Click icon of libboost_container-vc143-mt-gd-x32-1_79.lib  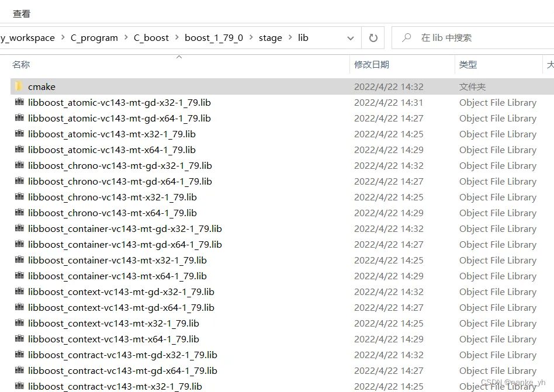tap(19, 228)
